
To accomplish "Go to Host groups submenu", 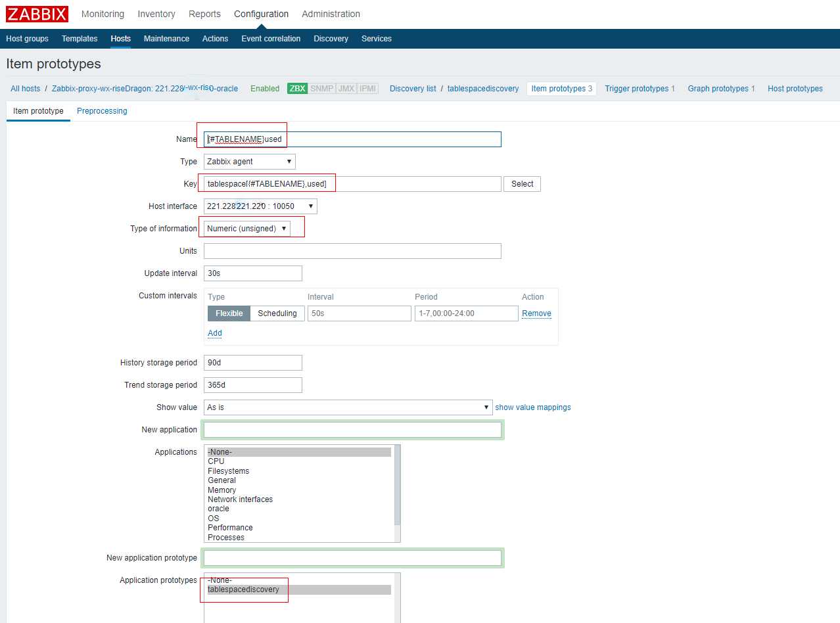I will tap(27, 39).
